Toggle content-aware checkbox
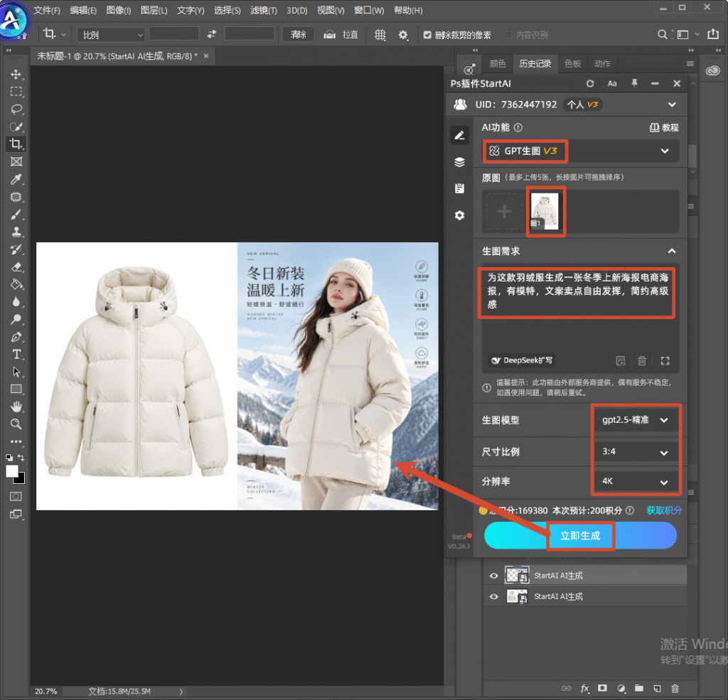Screen dimensions: 728x700 508,35
